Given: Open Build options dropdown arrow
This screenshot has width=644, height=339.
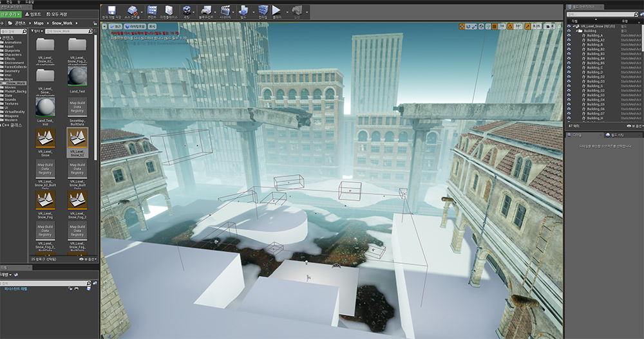Looking at the screenshot, I should coord(253,12).
